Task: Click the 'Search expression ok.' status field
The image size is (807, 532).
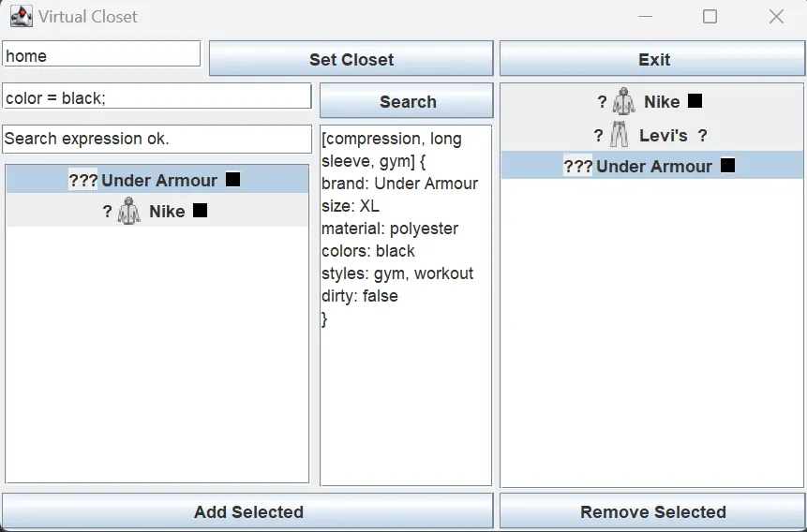Action: tap(157, 139)
